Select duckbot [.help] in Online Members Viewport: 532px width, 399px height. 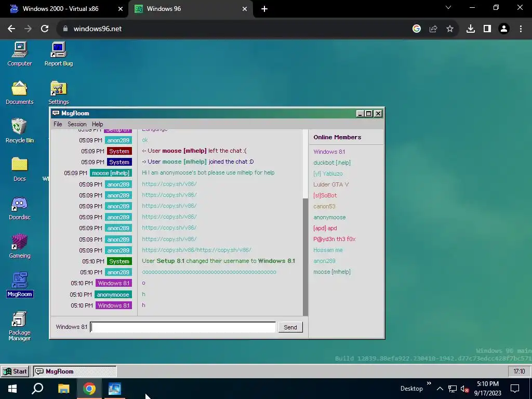coord(332,163)
